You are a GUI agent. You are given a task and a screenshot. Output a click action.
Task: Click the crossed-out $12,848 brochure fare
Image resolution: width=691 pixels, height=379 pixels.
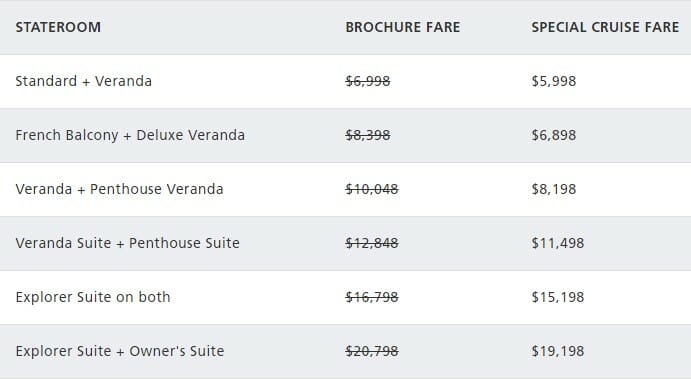pos(372,243)
